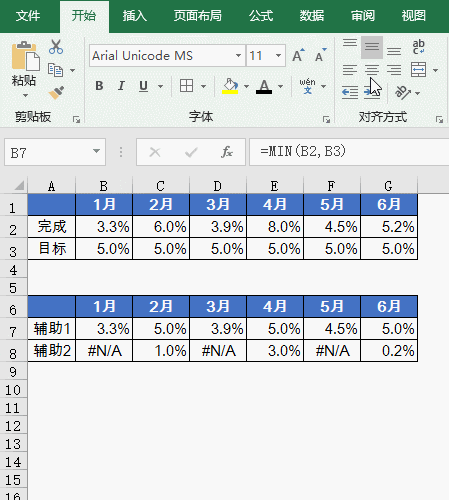This screenshot has height=500, width=449.
Task: Select all cells corner triangle
Action: (x=19, y=185)
